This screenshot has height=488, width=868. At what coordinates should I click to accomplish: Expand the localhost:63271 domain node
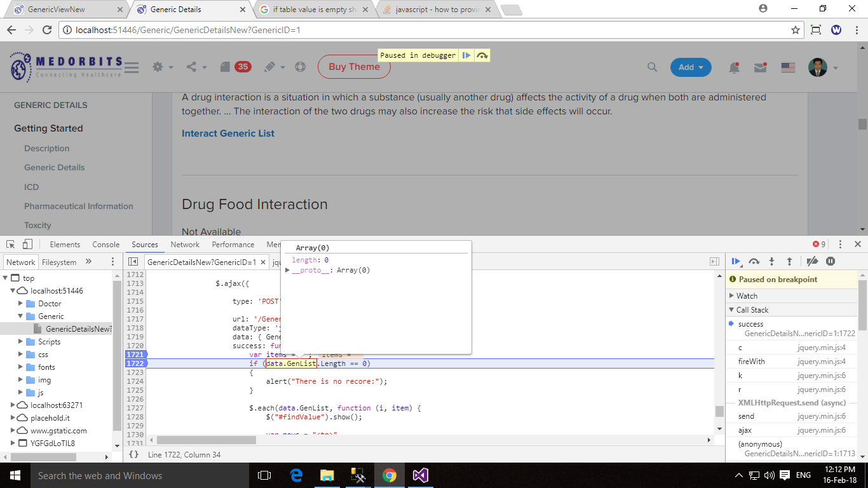click(13, 405)
